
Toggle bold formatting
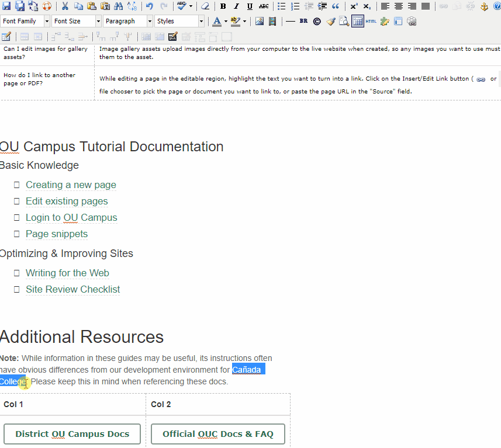click(223, 6)
